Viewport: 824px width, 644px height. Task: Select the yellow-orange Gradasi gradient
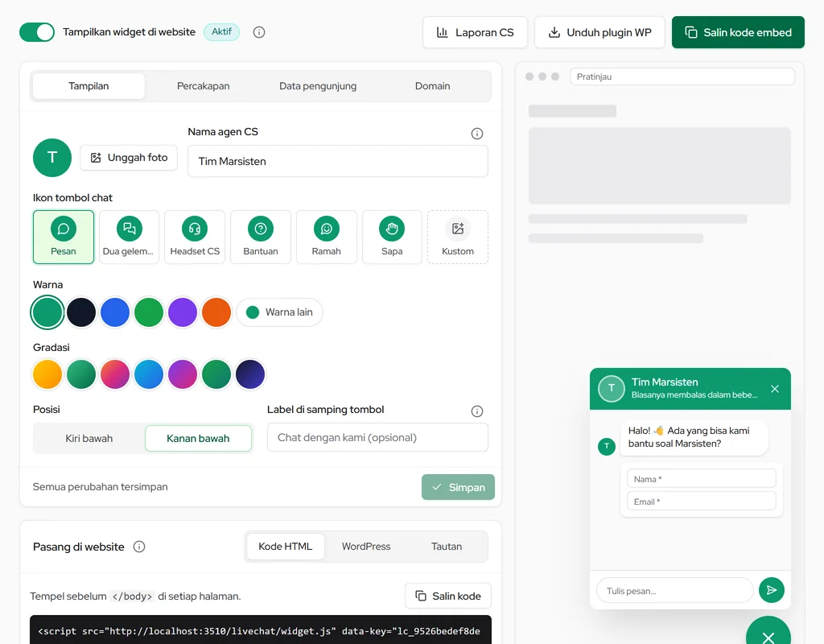coord(47,374)
